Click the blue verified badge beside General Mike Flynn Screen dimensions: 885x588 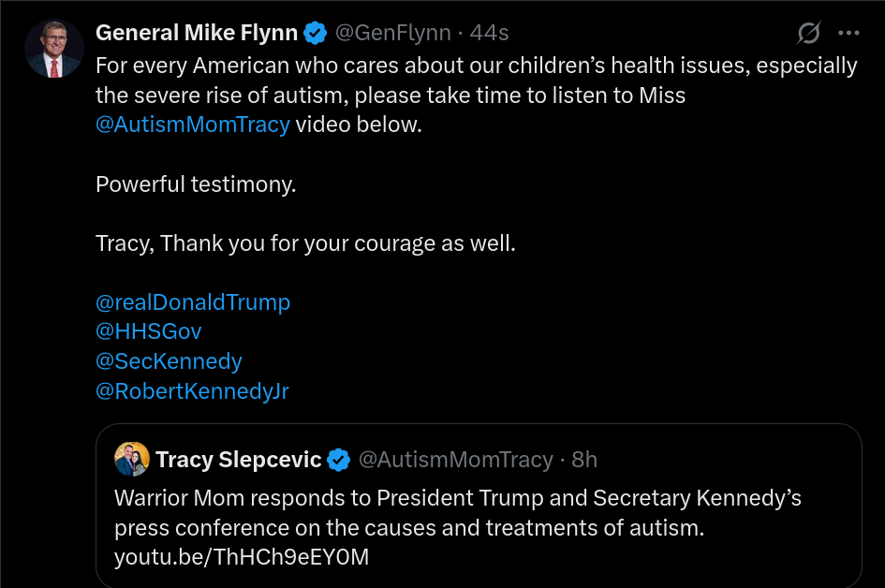[x=316, y=34]
